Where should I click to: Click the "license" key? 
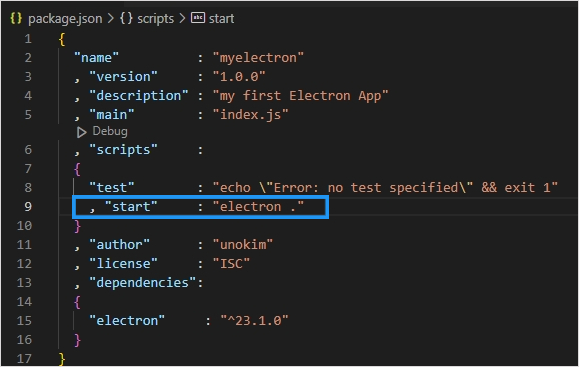[x=123, y=264]
